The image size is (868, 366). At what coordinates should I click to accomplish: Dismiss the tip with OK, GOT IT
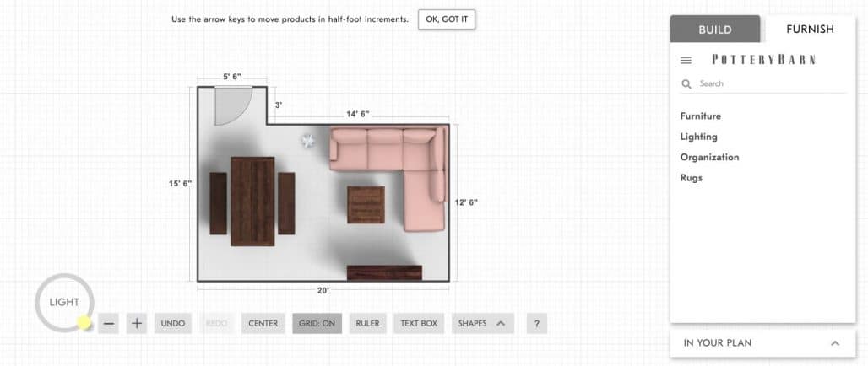447,19
